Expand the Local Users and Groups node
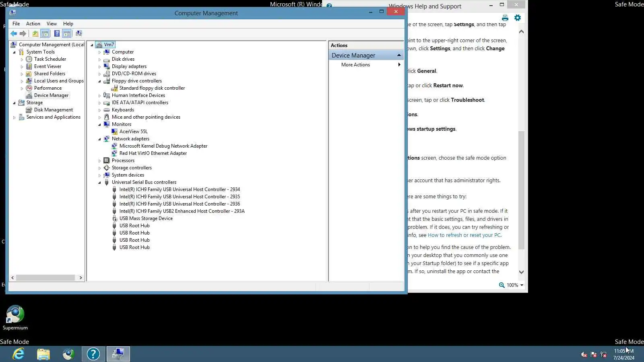 (22, 81)
